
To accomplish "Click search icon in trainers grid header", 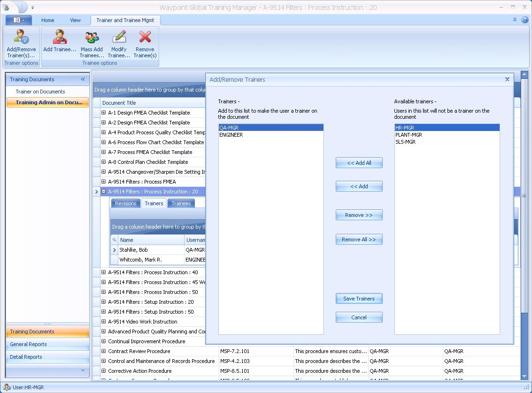I will coord(115,239).
